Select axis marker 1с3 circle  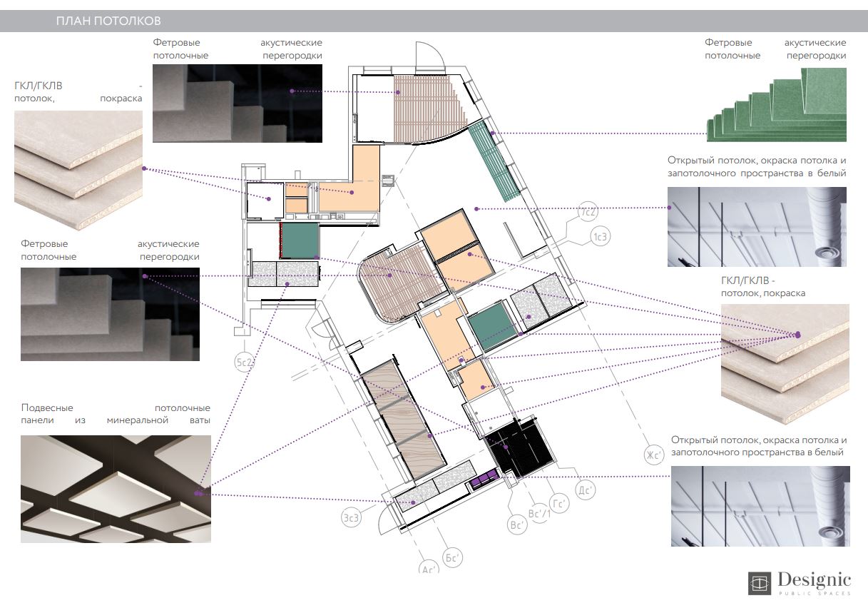pos(601,237)
